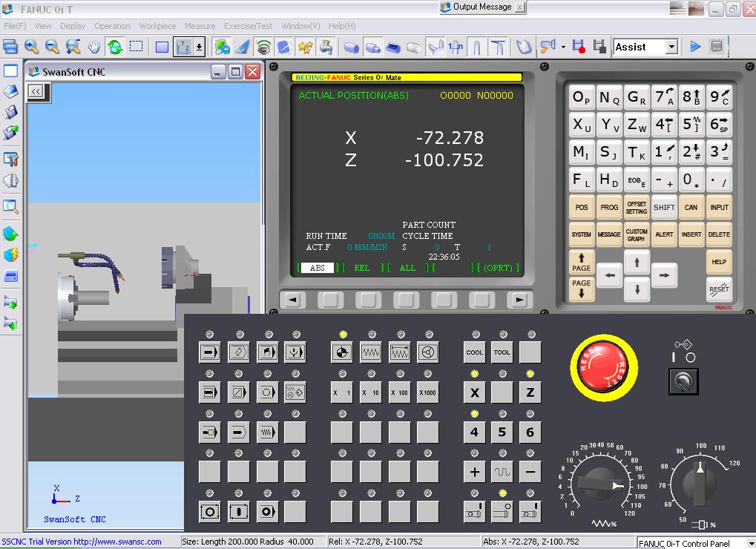Click the PROG key on the keypad
The width and height of the screenshot is (756, 549).
[609, 207]
